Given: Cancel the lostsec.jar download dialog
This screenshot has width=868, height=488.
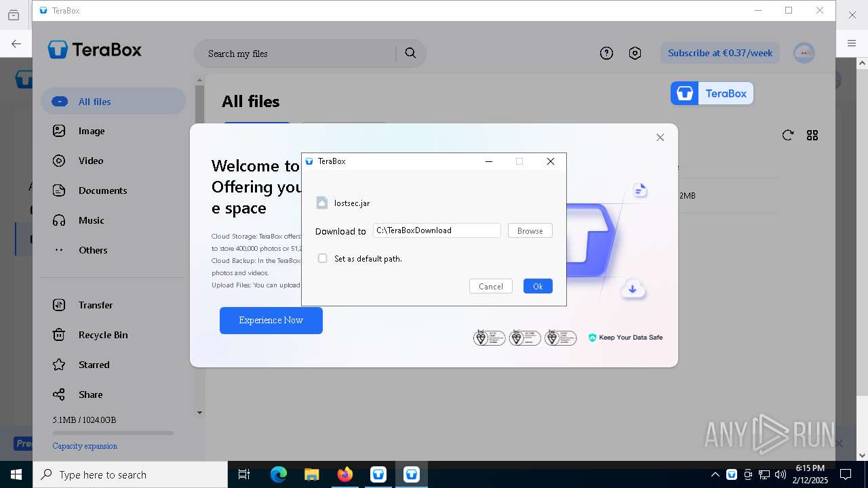Looking at the screenshot, I should point(490,286).
